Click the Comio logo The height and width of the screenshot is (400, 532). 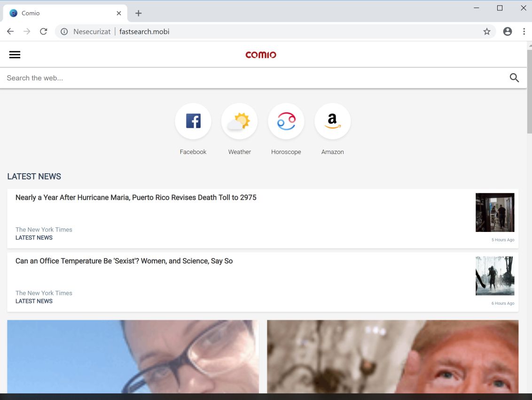coord(261,54)
